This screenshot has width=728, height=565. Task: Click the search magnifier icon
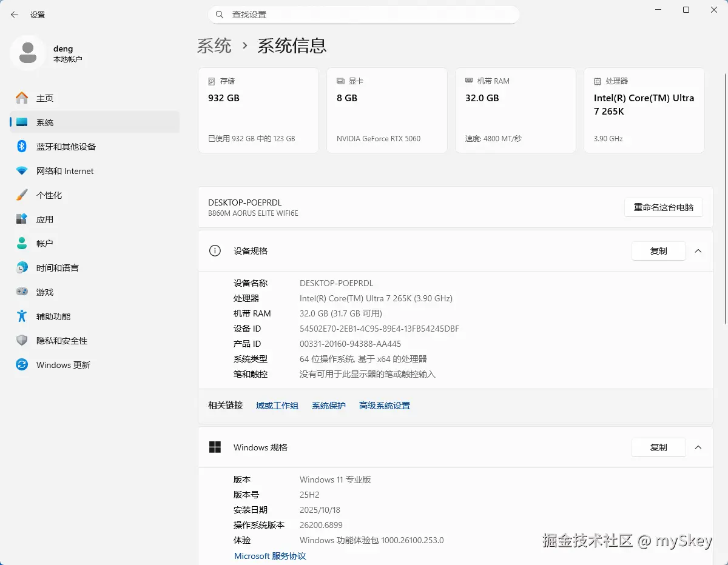click(220, 15)
